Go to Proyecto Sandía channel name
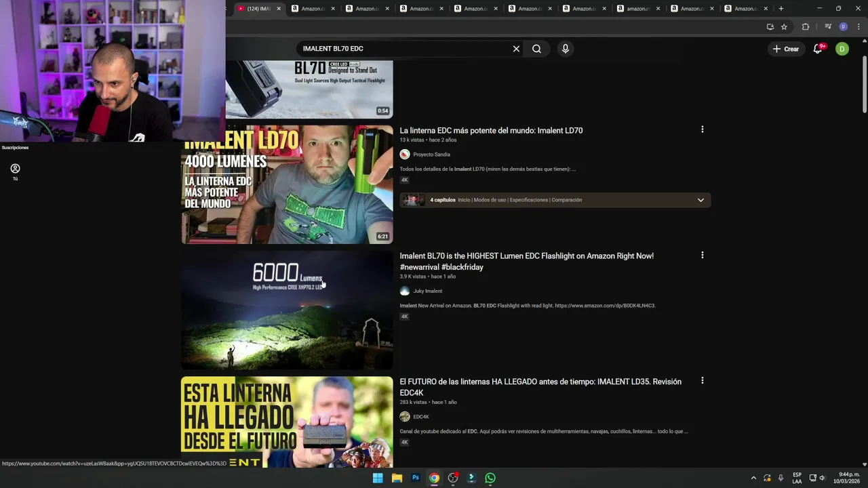The height and width of the screenshot is (488, 868). coord(431,155)
